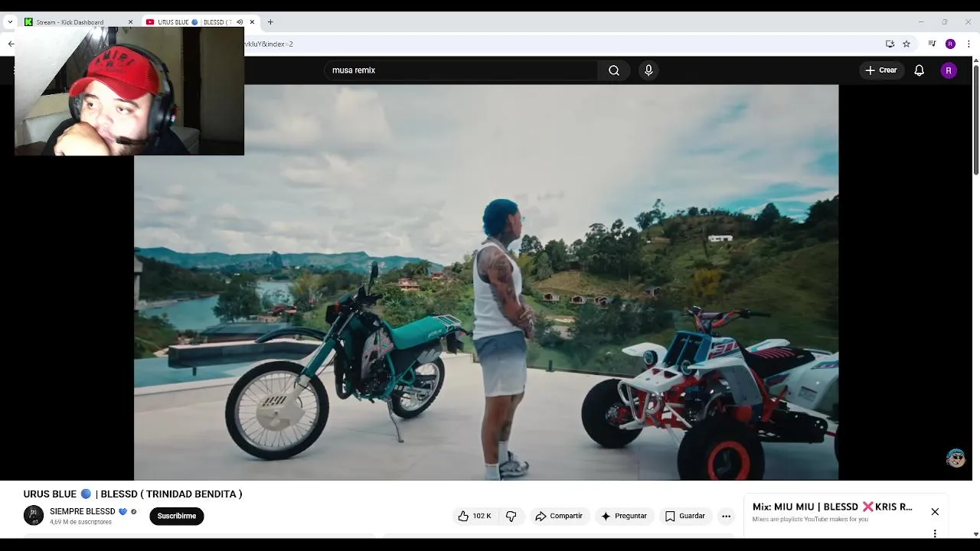Open the Chrome three-dot menu

tap(969, 44)
